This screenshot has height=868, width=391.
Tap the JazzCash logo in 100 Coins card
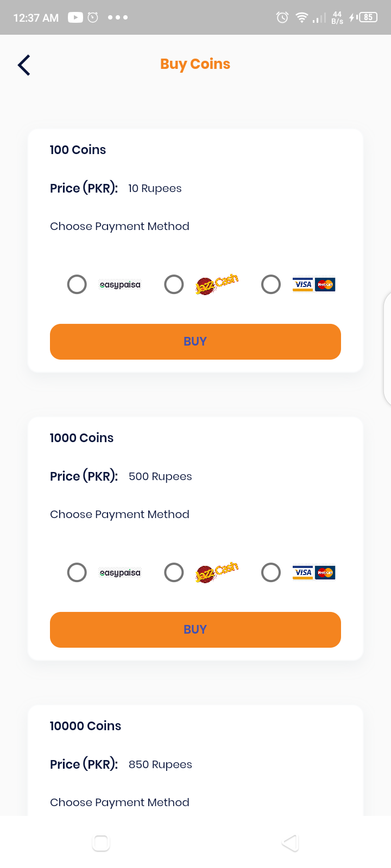(217, 284)
